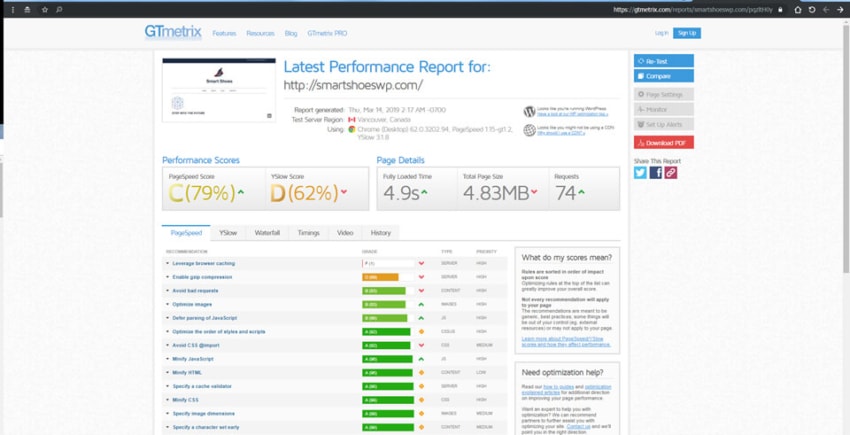The image size is (850, 435).
Task: Click the Download PDF button
Action: coord(664,143)
